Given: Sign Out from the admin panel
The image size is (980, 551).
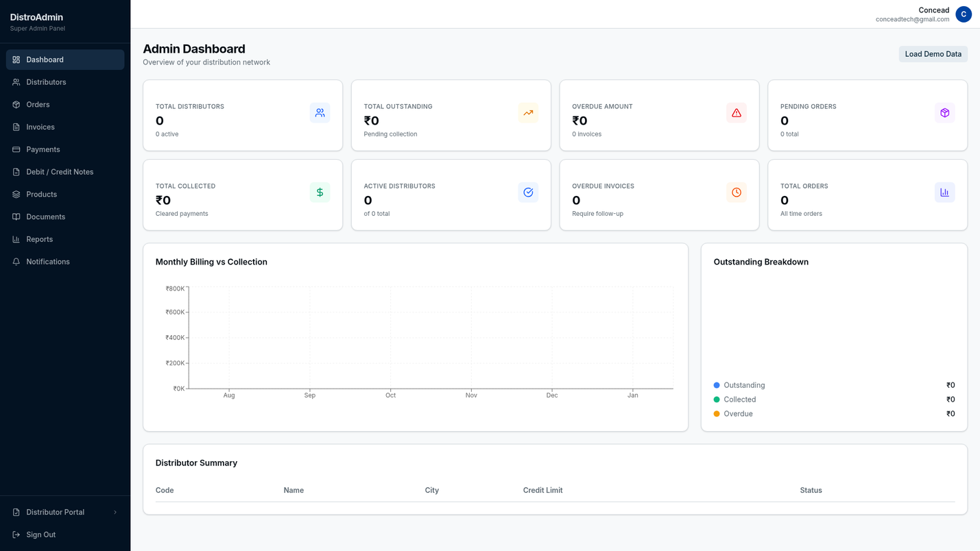Looking at the screenshot, I should (40, 535).
